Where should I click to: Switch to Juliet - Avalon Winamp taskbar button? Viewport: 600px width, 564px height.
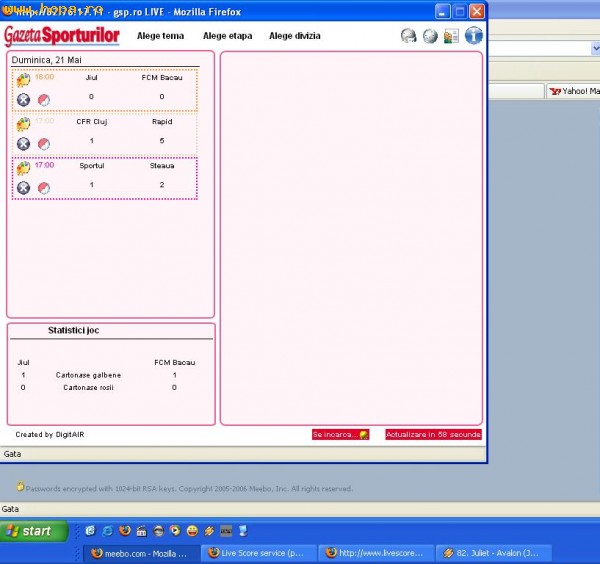tap(494, 553)
